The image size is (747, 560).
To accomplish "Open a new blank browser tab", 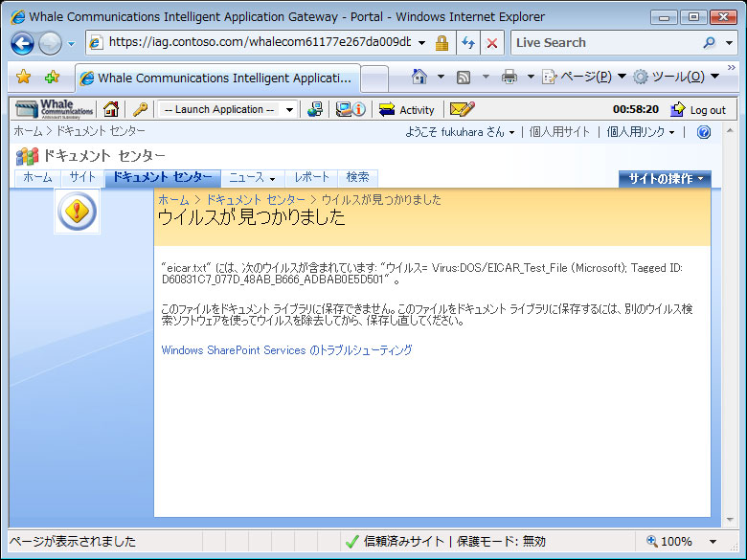I will point(374,78).
